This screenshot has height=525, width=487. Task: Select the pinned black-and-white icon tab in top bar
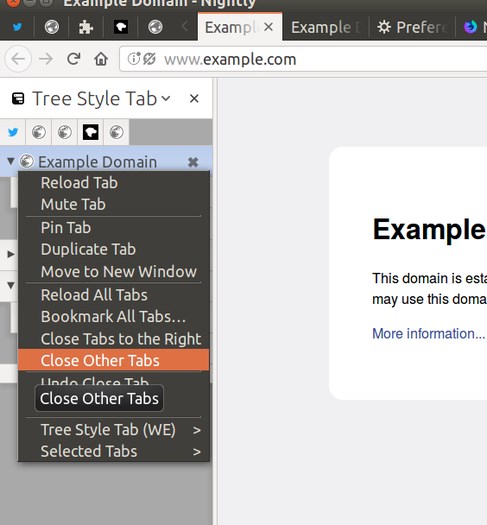pyautogui.click(x=120, y=27)
